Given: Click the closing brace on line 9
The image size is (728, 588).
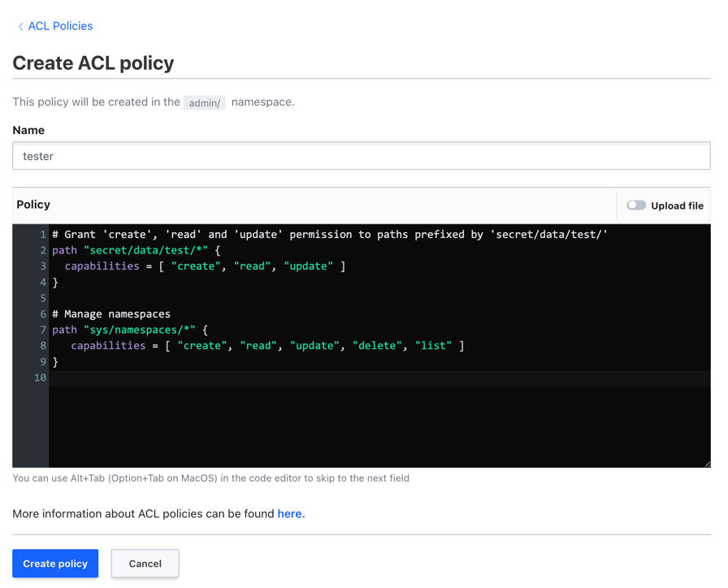Looking at the screenshot, I should tap(55, 361).
